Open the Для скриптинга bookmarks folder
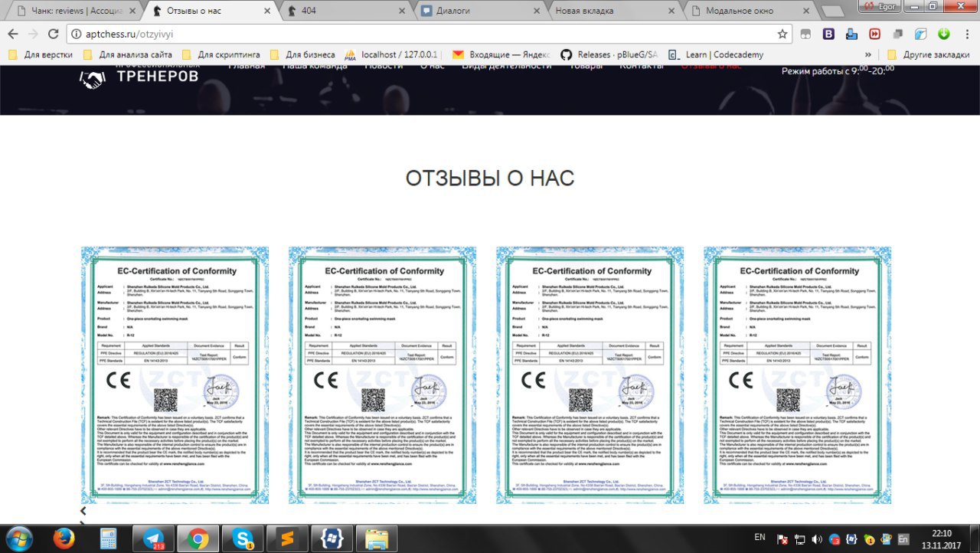The width and height of the screenshot is (980, 553). [221, 54]
